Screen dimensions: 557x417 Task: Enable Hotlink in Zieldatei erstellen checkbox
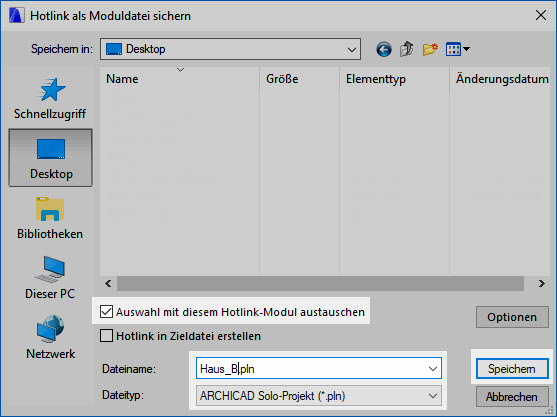click(x=106, y=336)
